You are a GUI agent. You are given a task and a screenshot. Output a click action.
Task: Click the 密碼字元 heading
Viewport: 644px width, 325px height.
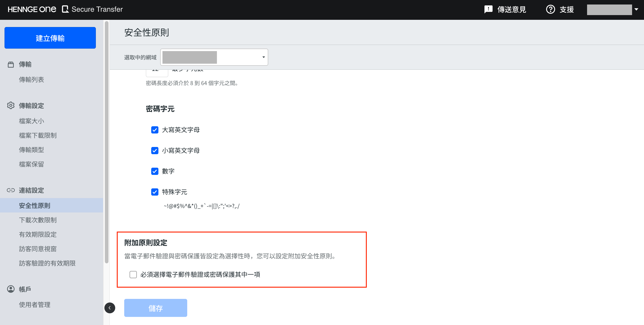tap(160, 109)
